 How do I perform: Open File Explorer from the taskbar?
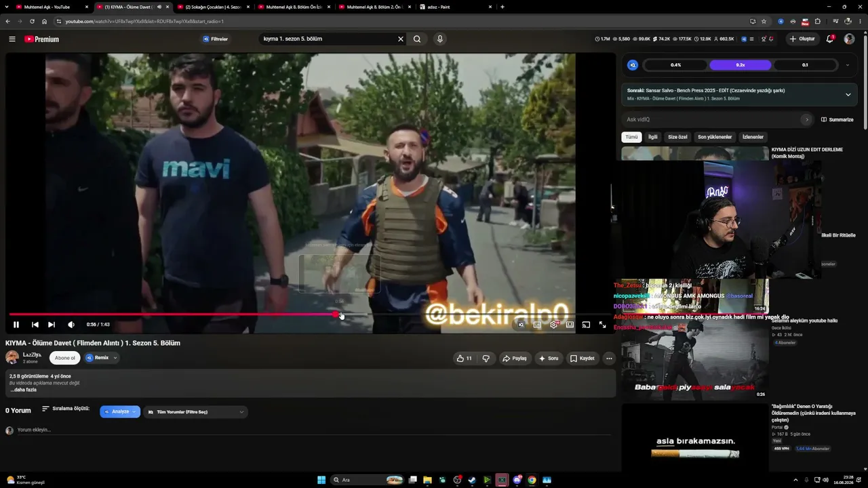coord(427,480)
